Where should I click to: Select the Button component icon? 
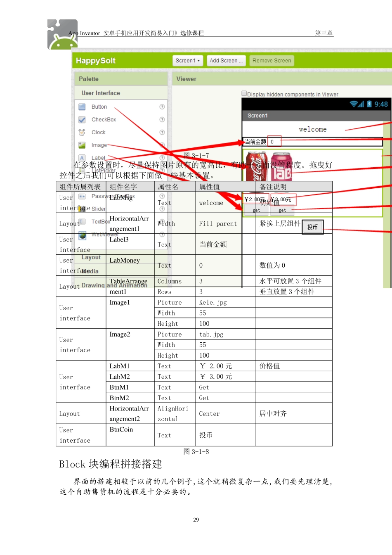[x=82, y=107]
